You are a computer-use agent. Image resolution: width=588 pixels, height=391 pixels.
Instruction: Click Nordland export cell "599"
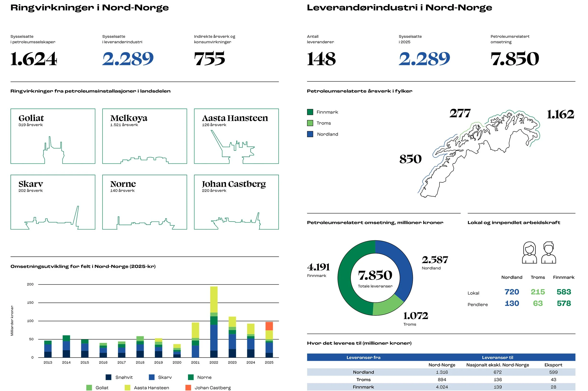553,372
